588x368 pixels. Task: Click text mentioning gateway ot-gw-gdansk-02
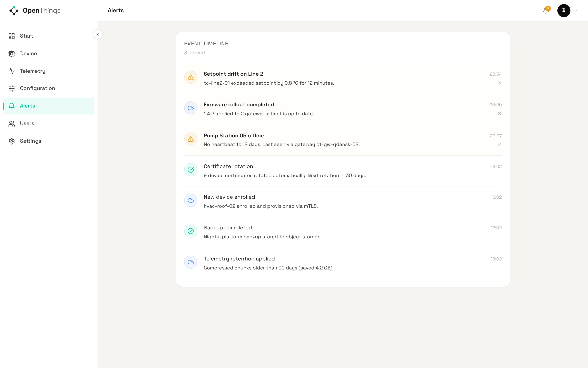282,145
